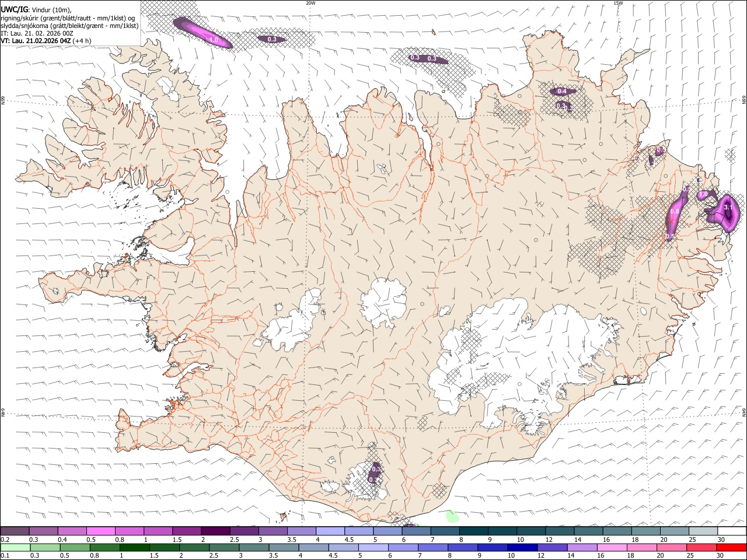Click the magenta swatch between 1.5 and 2, upper row
Image resolution: width=747 pixels, height=560 pixels.
click(x=187, y=531)
